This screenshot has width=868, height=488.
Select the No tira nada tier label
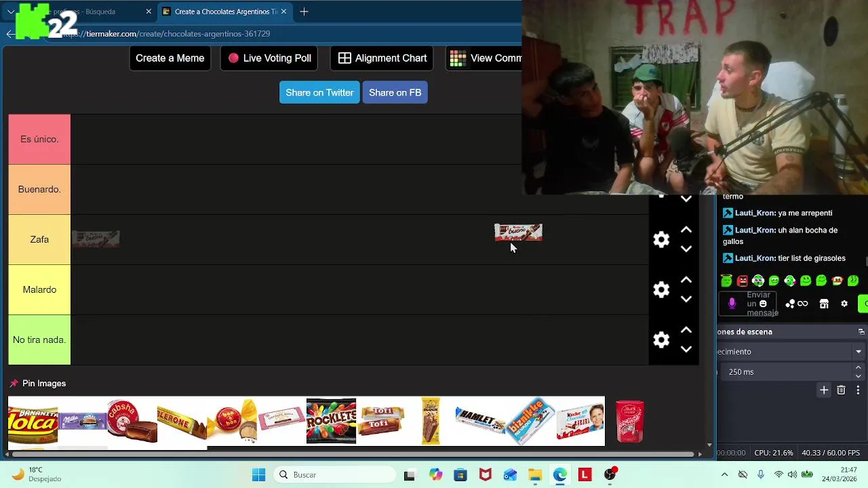pyautogui.click(x=39, y=340)
